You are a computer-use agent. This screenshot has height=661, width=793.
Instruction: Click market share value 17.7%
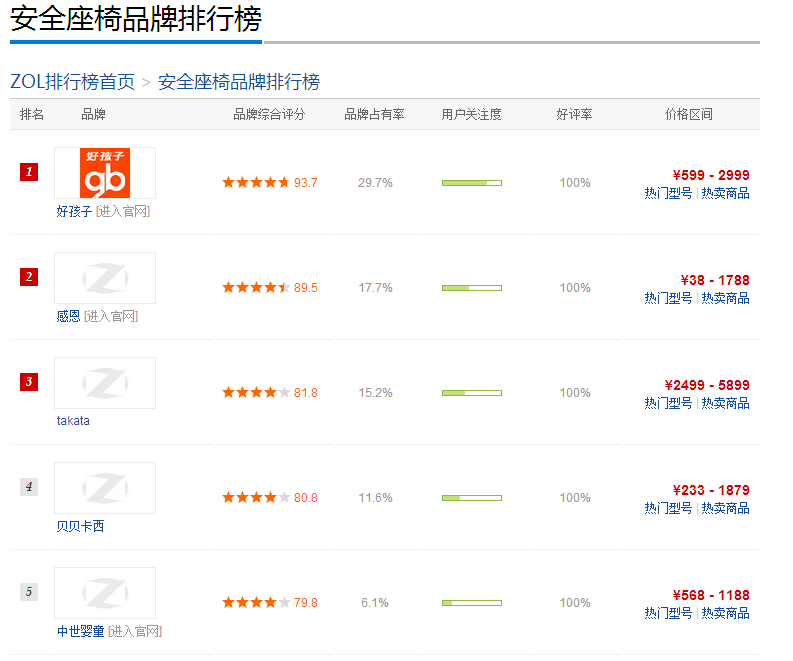[x=375, y=288]
